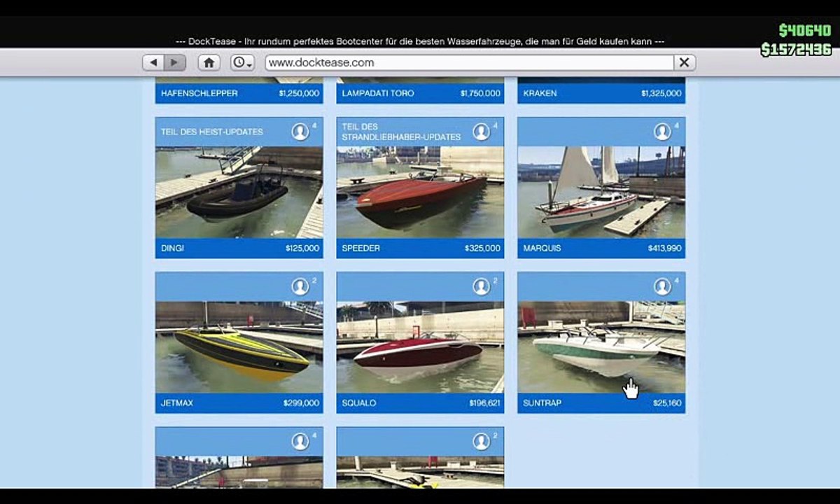Viewport: 840px width, 504px height.
Task: Click the $325,000 Speeder price
Action: (x=482, y=248)
